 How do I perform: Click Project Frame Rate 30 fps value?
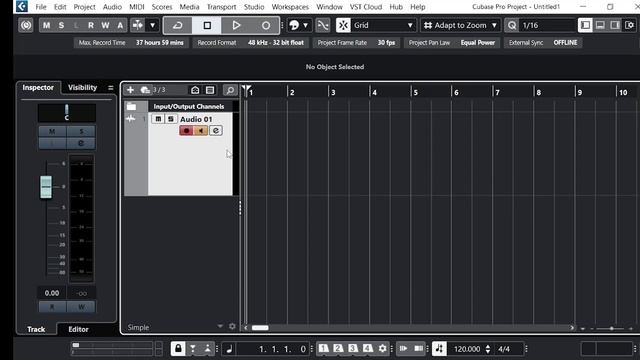coord(386,42)
